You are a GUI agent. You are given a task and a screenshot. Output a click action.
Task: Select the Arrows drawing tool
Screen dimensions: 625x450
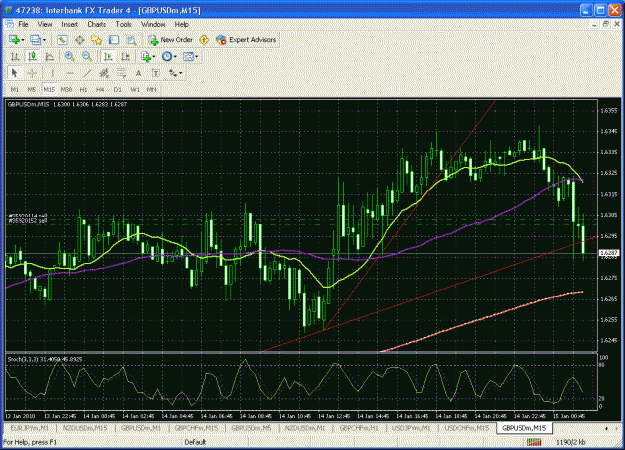[173, 73]
